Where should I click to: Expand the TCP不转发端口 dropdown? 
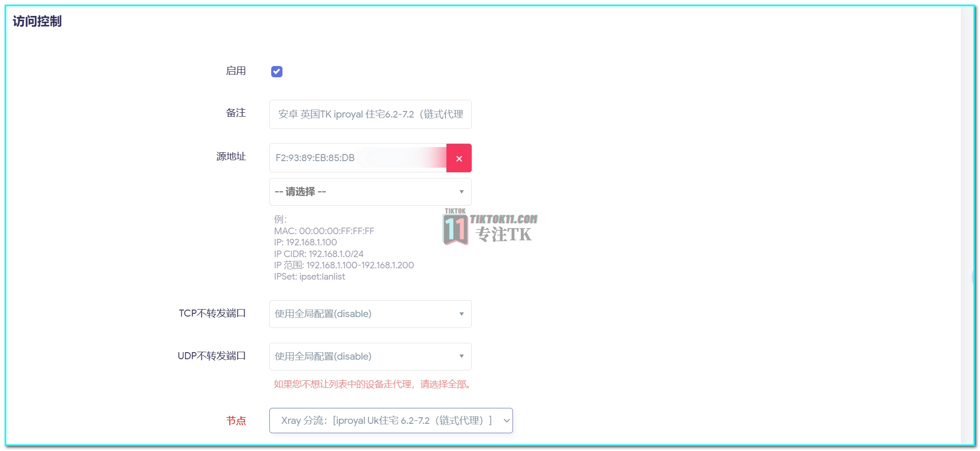click(370, 314)
